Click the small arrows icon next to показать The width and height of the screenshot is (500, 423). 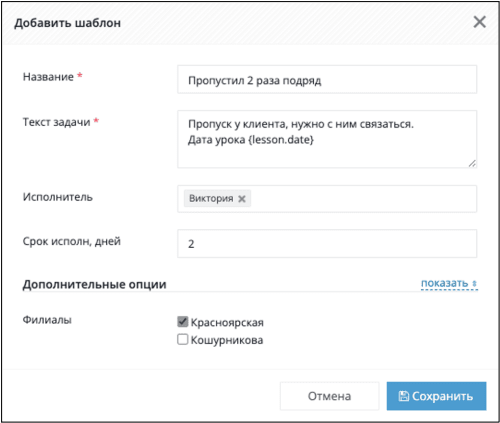point(474,284)
